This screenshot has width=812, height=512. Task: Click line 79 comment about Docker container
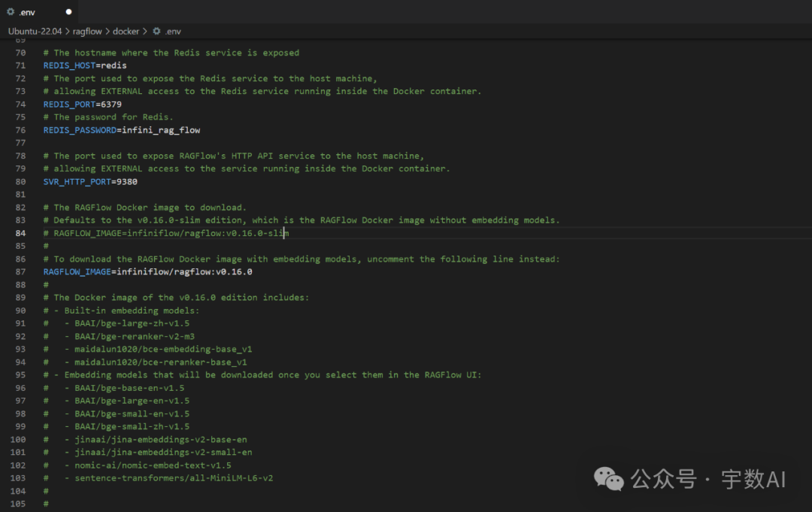247,168
